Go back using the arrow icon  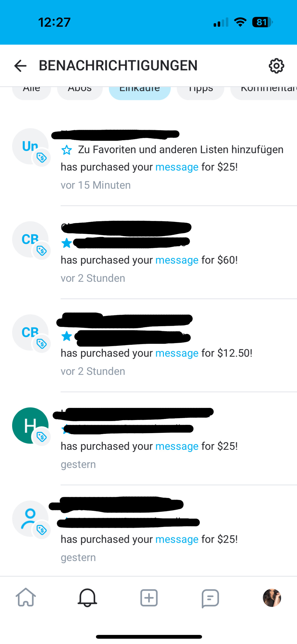20,66
